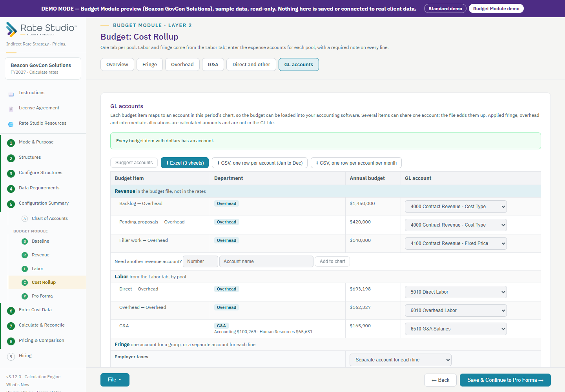Viewport: 565px width, 392px height.
Task: Click the Suggest accounts button
Action: tap(134, 163)
